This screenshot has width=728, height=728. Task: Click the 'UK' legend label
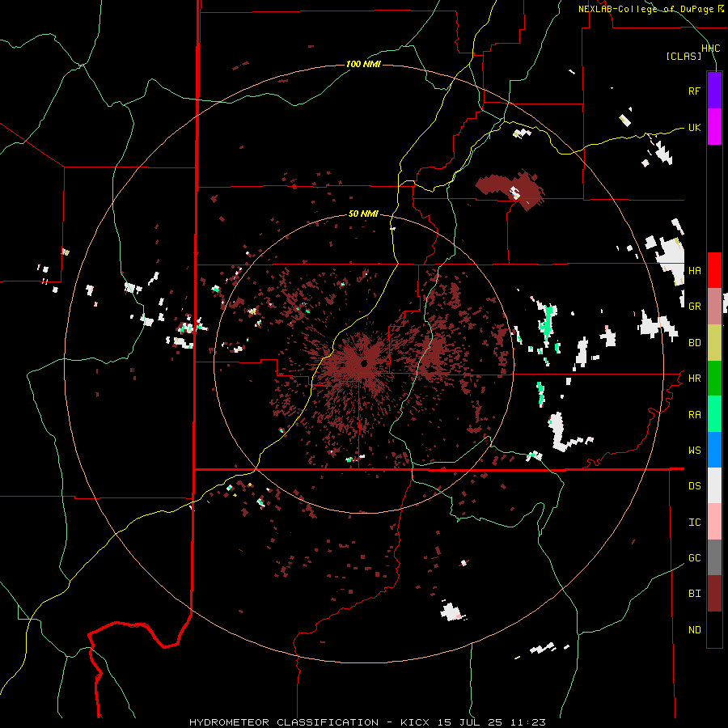coord(694,127)
